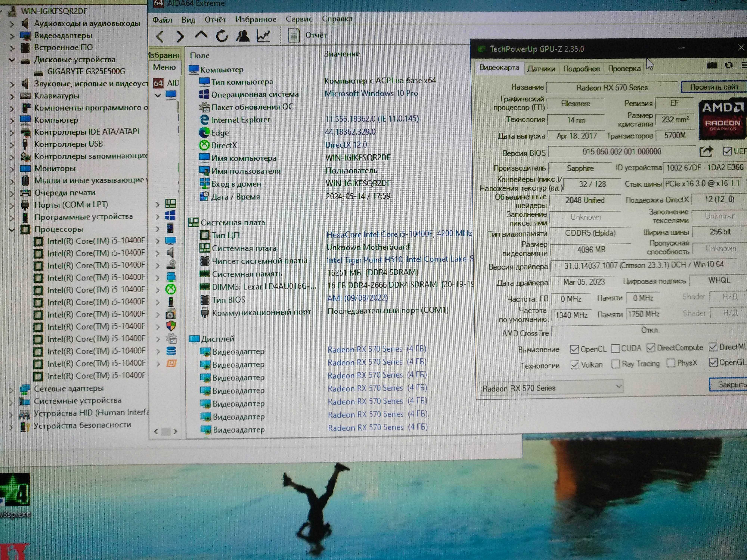Expand Клавиатуры in Device Manager
The height and width of the screenshot is (560, 747).
point(12,97)
